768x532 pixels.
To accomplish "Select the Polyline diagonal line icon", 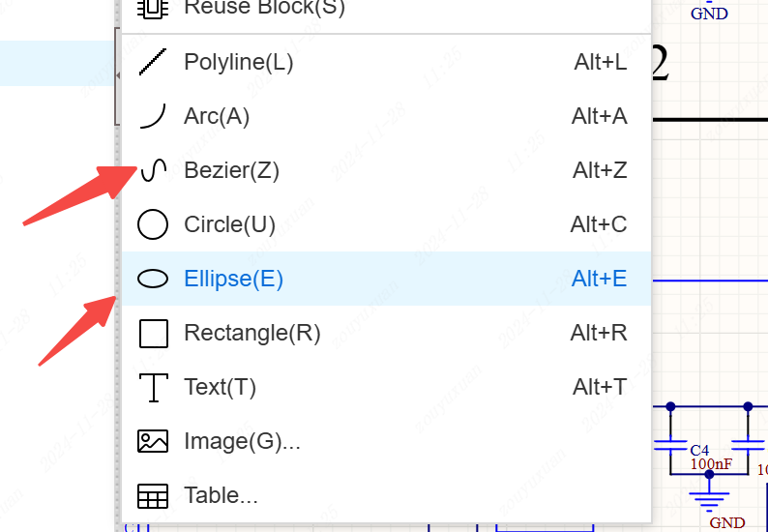I will click(153, 62).
